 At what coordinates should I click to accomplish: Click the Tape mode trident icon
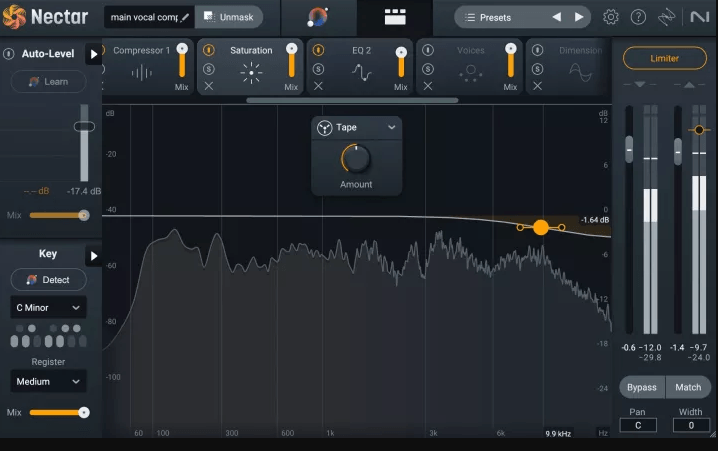pyautogui.click(x=324, y=128)
